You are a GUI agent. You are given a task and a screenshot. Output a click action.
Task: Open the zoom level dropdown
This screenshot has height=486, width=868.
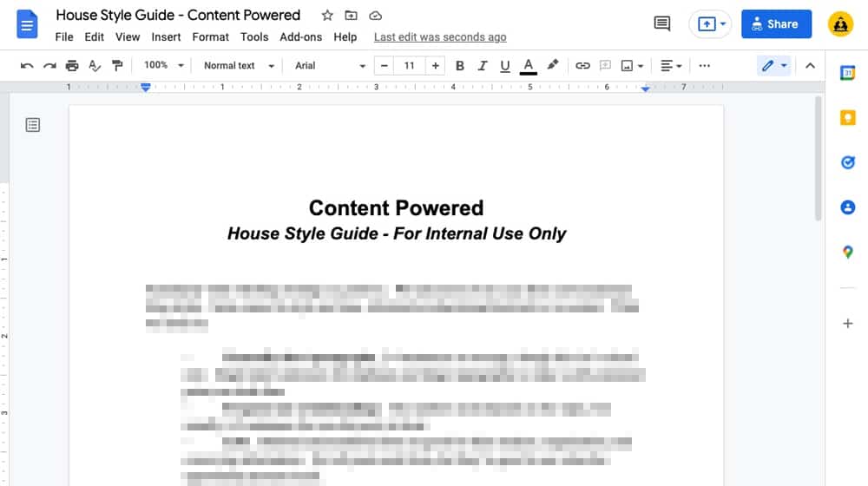pyautogui.click(x=163, y=65)
